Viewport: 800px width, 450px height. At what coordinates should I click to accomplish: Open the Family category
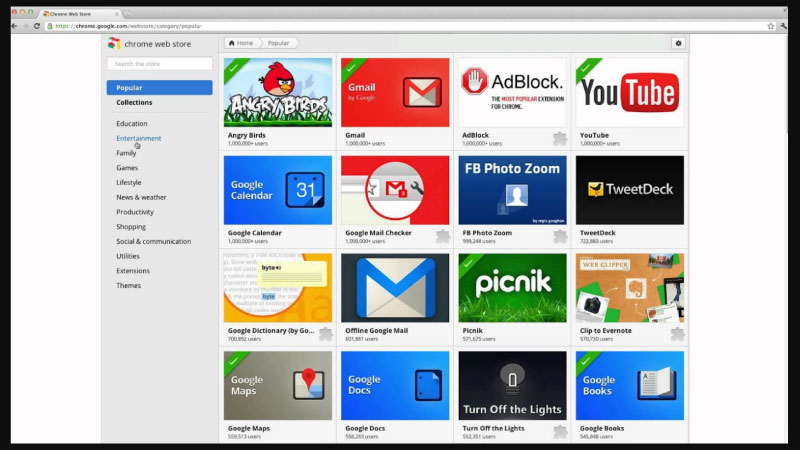click(x=126, y=153)
